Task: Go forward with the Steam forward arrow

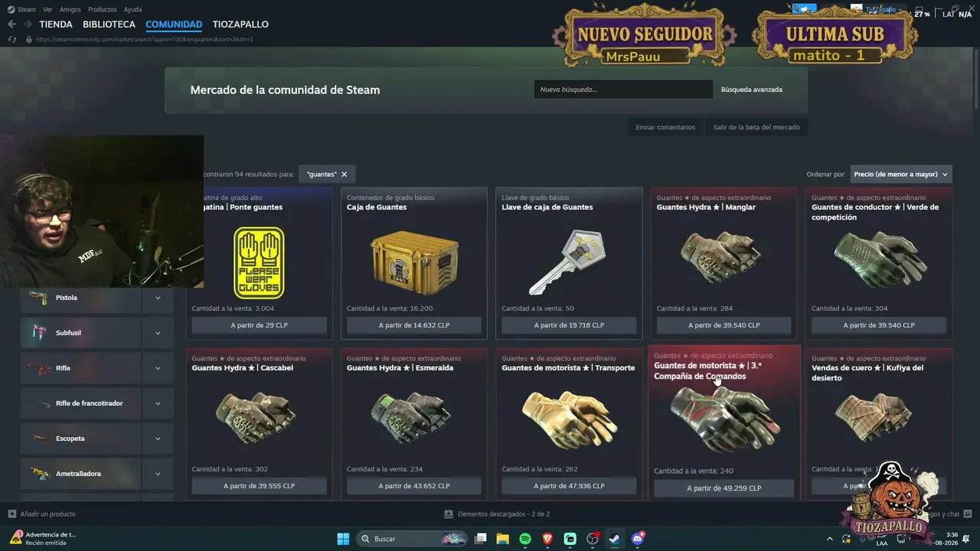Action: 28,24
